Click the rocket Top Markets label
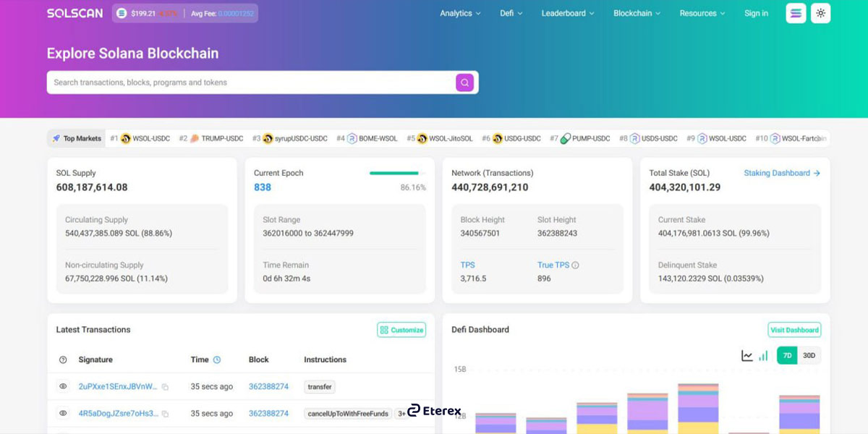The height and width of the screenshot is (434, 868). click(x=77, y=138)
